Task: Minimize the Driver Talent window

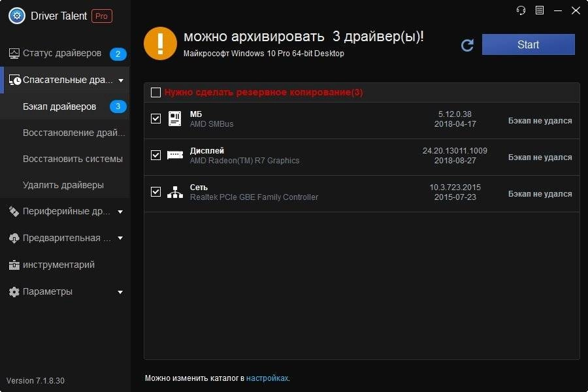Action: click(558, 10)
